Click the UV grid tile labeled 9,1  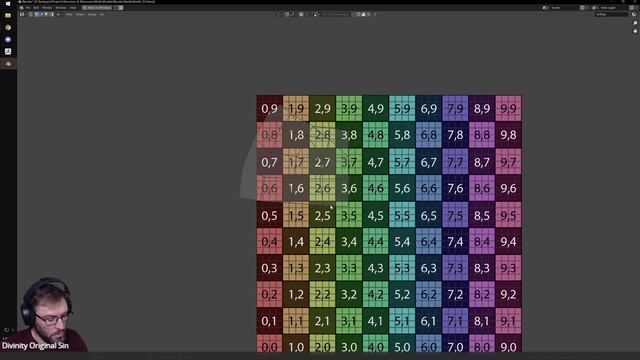tap(508, 321)
